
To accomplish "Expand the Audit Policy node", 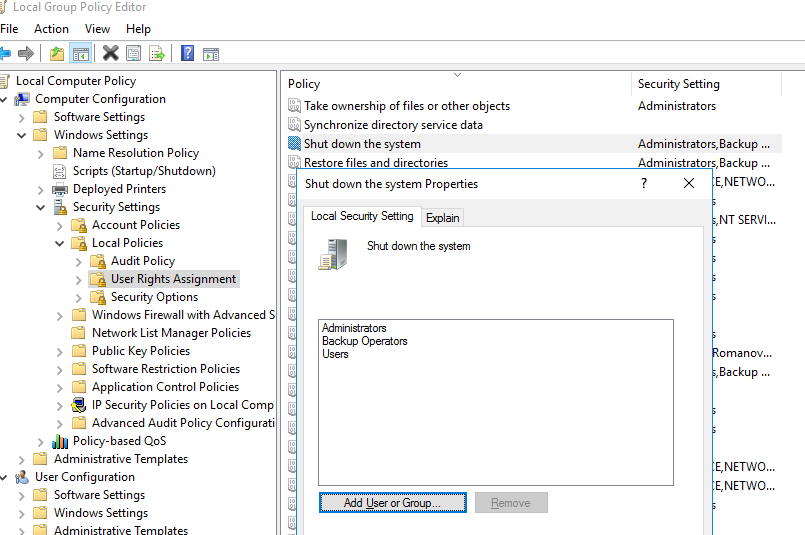I will [x=79, y=261].
